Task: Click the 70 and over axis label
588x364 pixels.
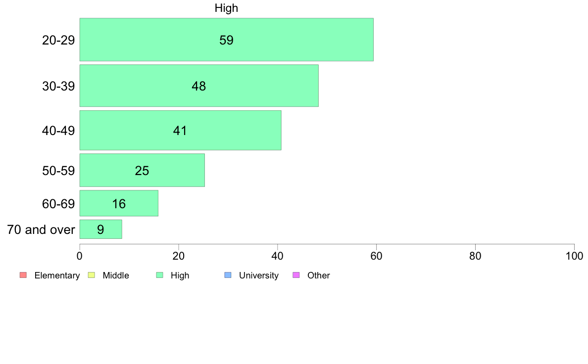Action: click(x=41, y=229)
